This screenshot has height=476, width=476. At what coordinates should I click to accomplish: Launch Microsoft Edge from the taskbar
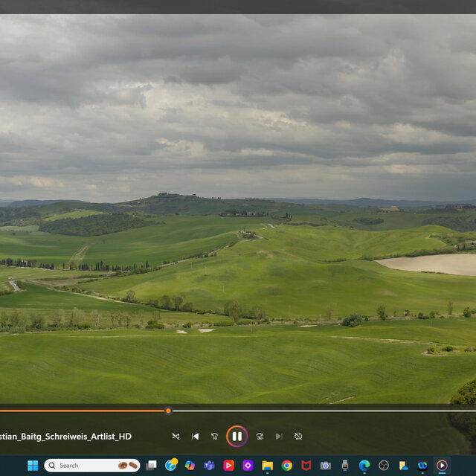click(364, 466)
